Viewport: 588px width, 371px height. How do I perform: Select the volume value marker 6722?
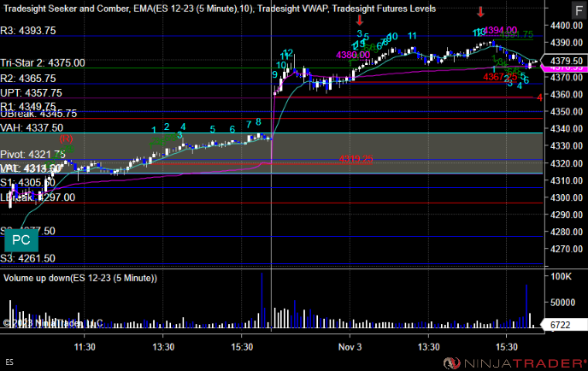point(563,325)
